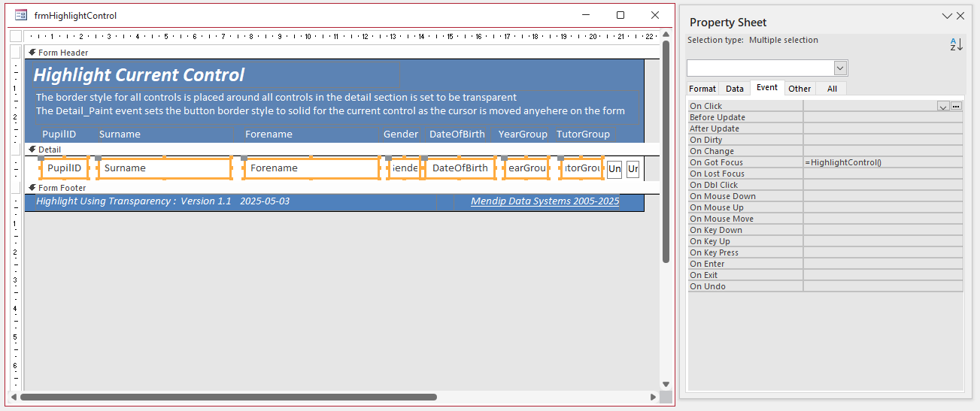Select the Forename text box in Detail

click(x=311, y=168)
